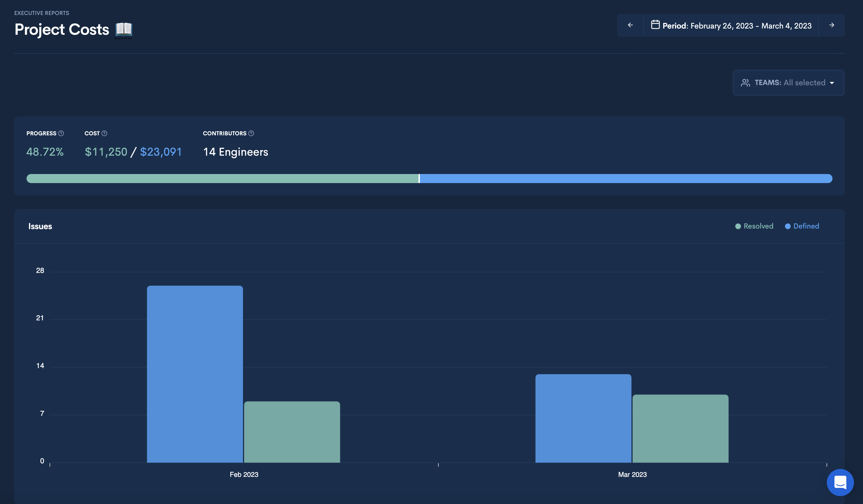Click the Progress help question mark icon

click(x=61, y=133)
